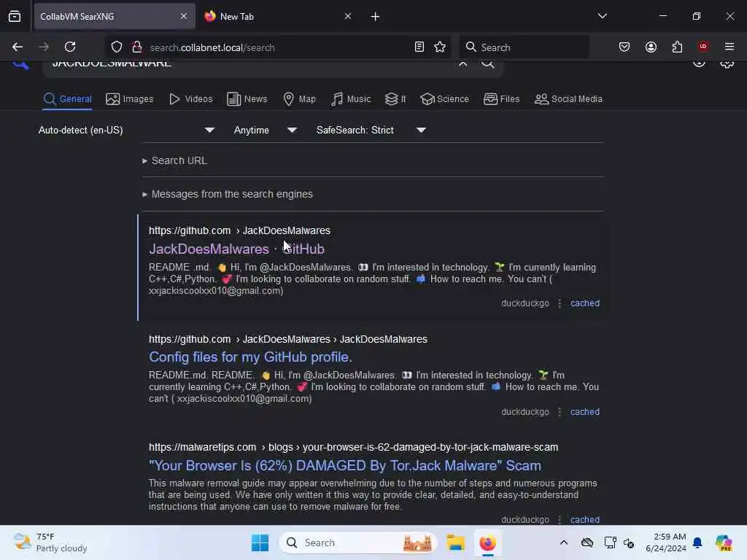Image resolution: width=747 pixels, height=560 pixels.
Task: Open options dots for Config files result
Action: (x=560, y=412)
